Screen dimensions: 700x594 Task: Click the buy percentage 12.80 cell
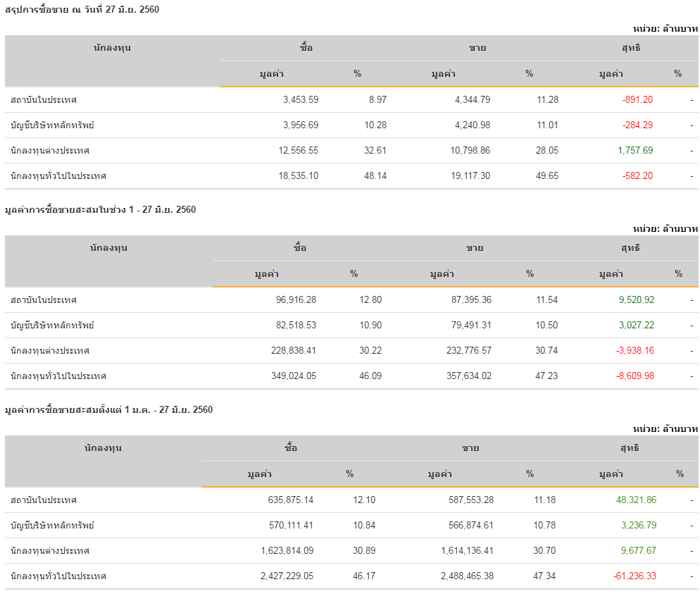point(370,300)
